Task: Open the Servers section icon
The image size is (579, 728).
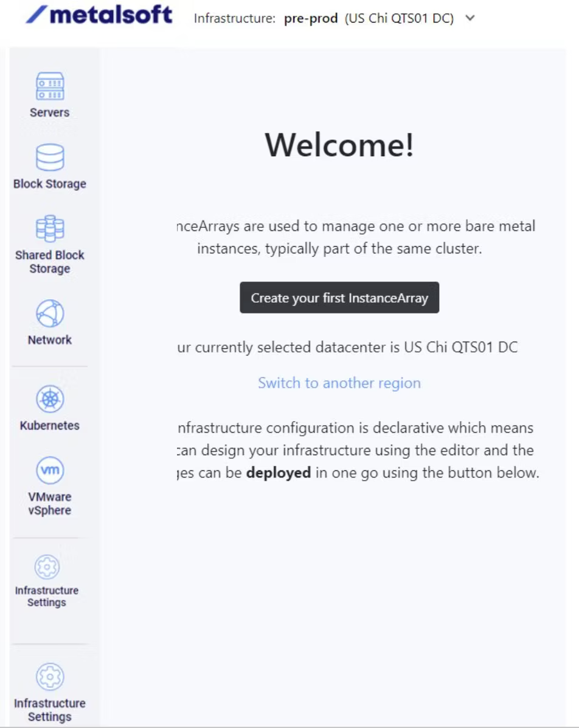Action: pos(50,86)
